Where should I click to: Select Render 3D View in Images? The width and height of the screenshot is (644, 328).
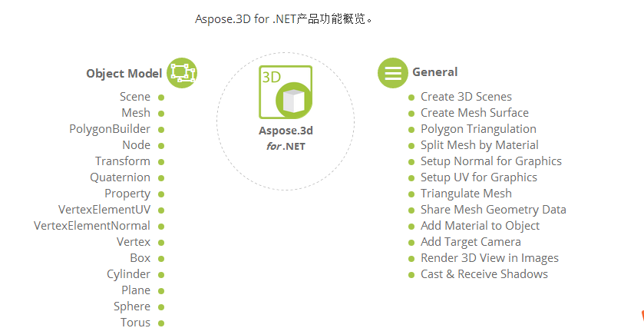pyautogui.click(x=490, y=258)
